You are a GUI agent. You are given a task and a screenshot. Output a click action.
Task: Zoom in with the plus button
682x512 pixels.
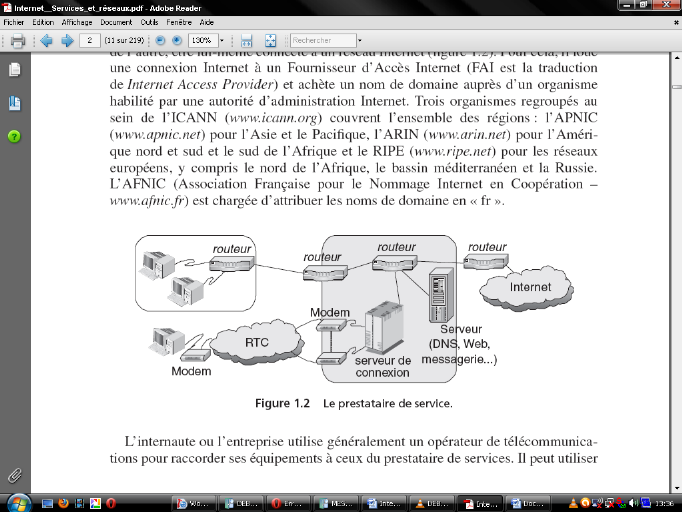click(177, 40)
